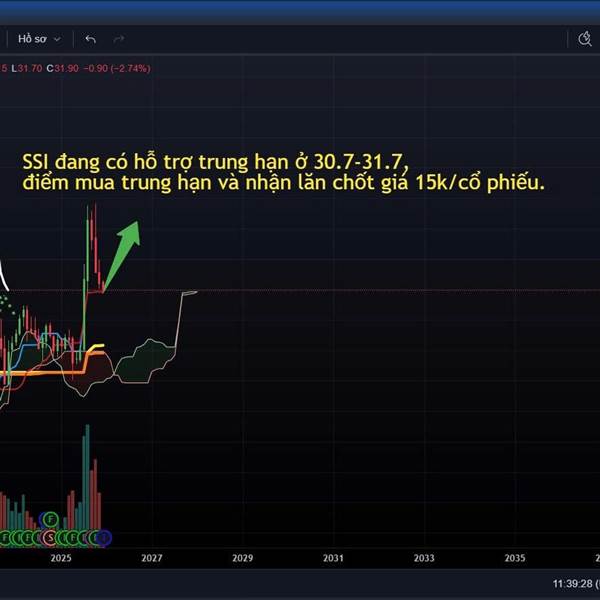The image size is (600, 600).
Task: Click the blue event marker after the volume bars
Action: (x=103, y=538)
